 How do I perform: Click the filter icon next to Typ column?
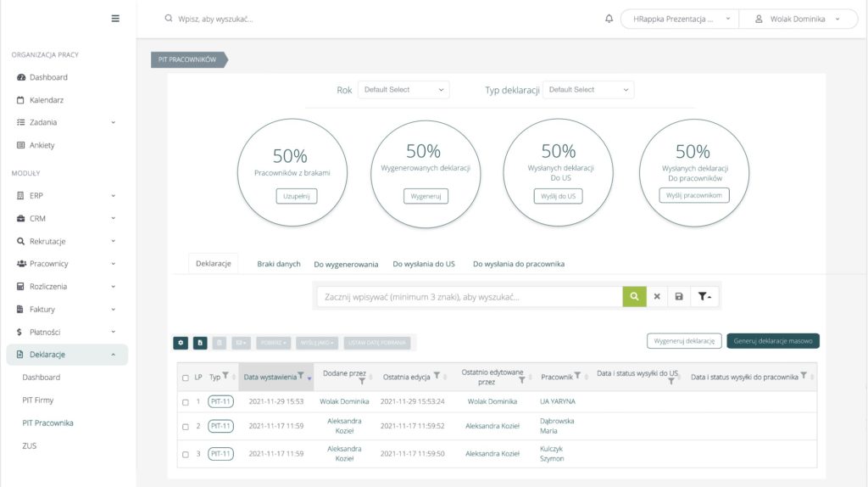coord(225,376)
